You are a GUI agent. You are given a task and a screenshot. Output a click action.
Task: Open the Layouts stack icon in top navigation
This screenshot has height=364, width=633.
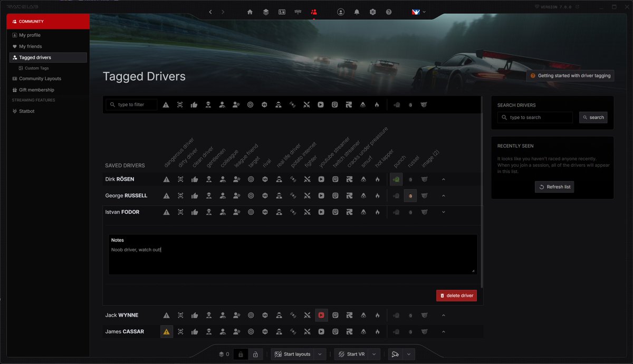point(266,12)
